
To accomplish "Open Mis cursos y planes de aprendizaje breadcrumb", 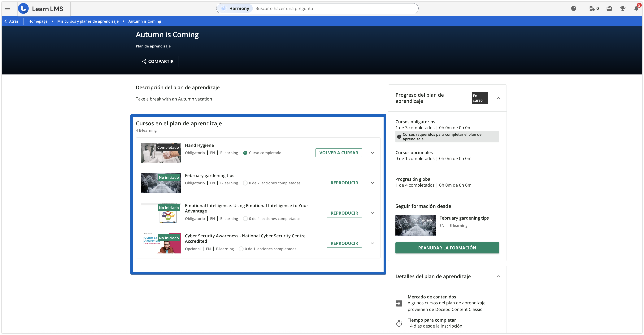I will pyautogui.click(x=88, y=21).
